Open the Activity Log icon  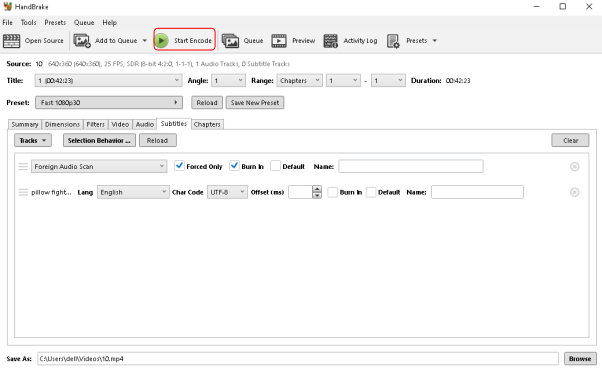pyautogui.click(x=330, y=41)
